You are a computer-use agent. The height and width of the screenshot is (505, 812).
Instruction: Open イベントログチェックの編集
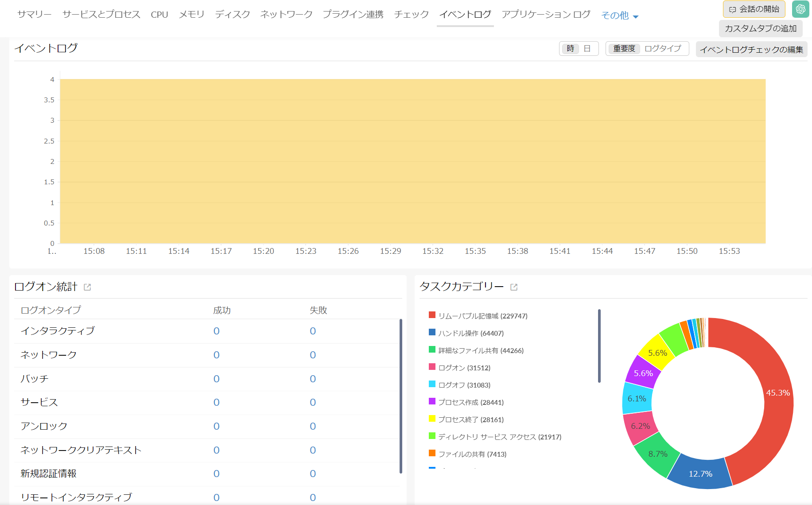751,49
